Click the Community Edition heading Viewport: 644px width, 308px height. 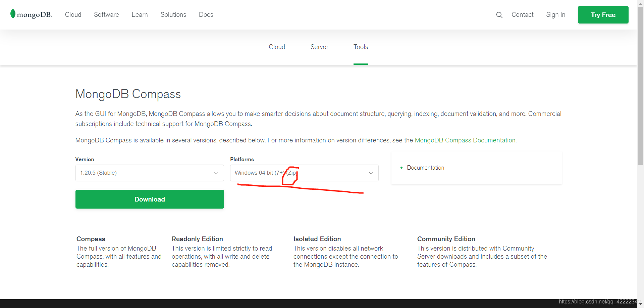coord(446,239)
